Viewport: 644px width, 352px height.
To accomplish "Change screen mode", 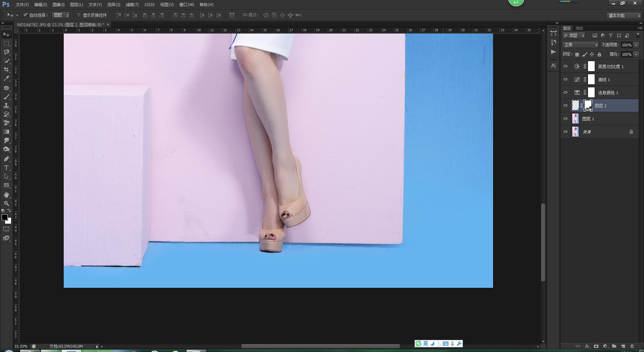I will coord(6,238).
